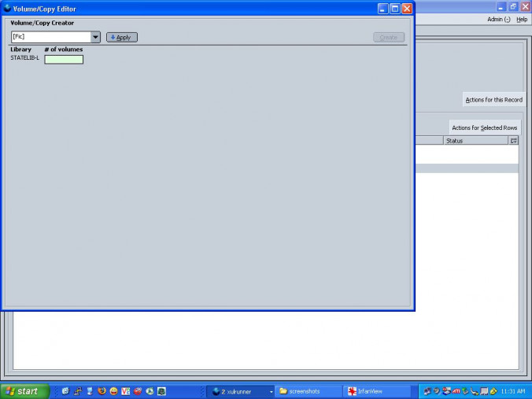Click the ATI tray icon
The width and height of the screenshot is (532, 399).
click(x=456, y=391)
